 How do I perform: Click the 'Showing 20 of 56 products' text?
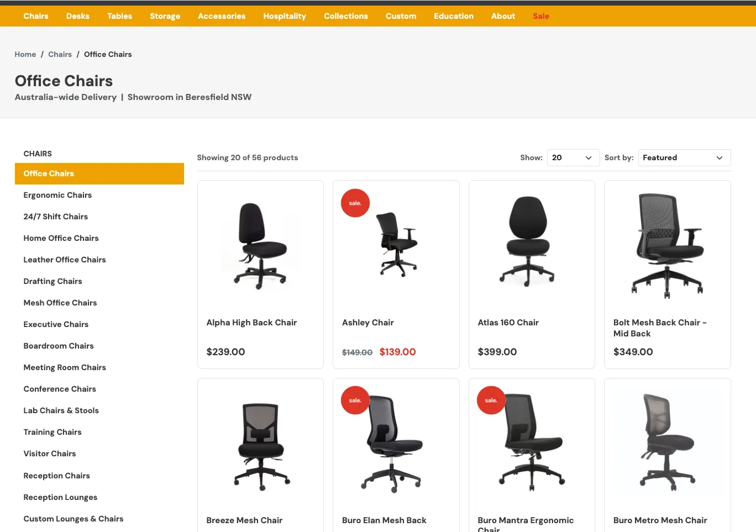tap(247, 157)
